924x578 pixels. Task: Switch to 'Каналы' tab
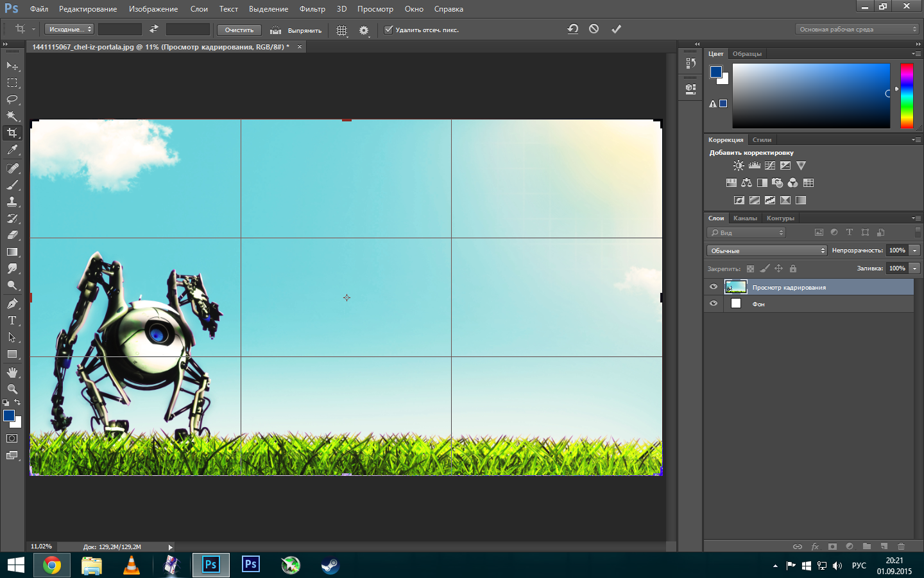click(745, 218)
